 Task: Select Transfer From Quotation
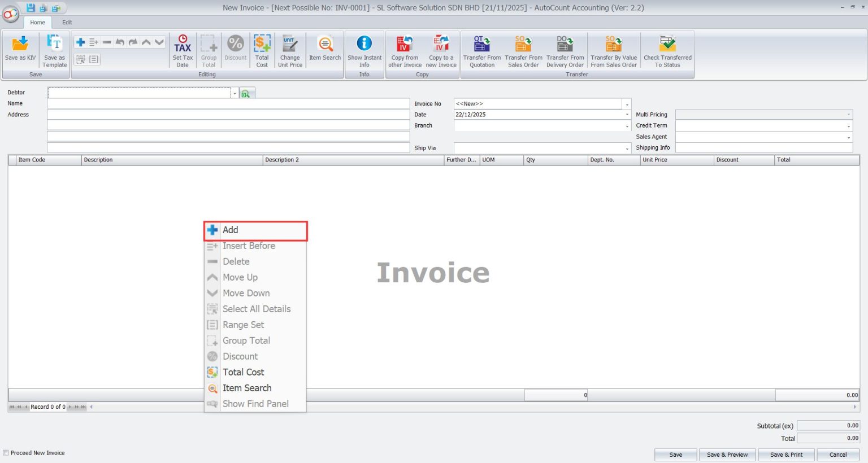click(x=481, y=50)
